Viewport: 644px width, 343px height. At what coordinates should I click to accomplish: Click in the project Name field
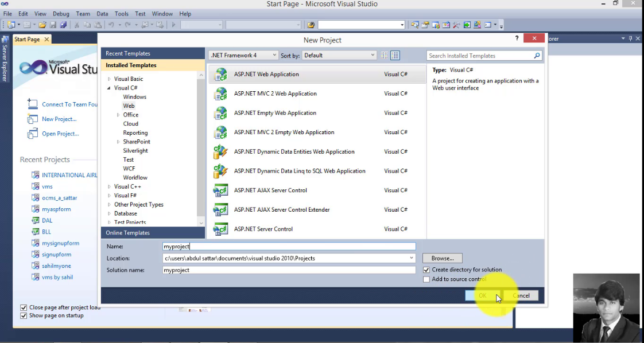(289, 246)
